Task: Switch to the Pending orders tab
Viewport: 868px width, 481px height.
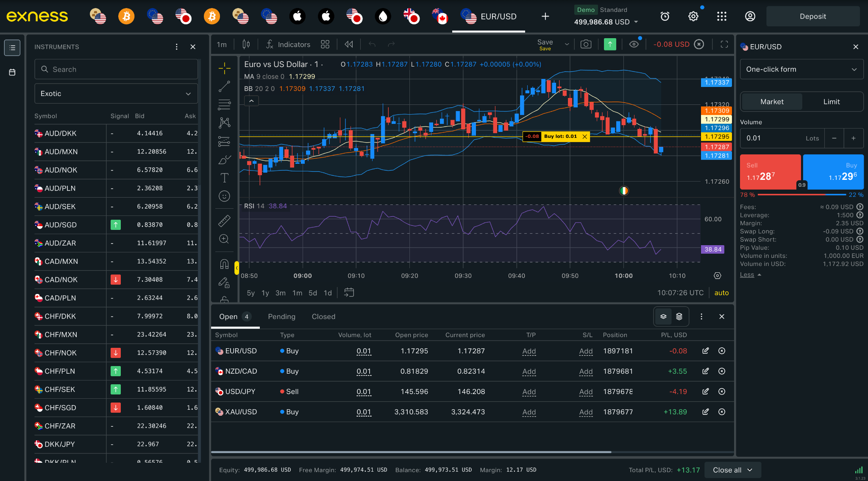Action: click(x=281, y=316)
